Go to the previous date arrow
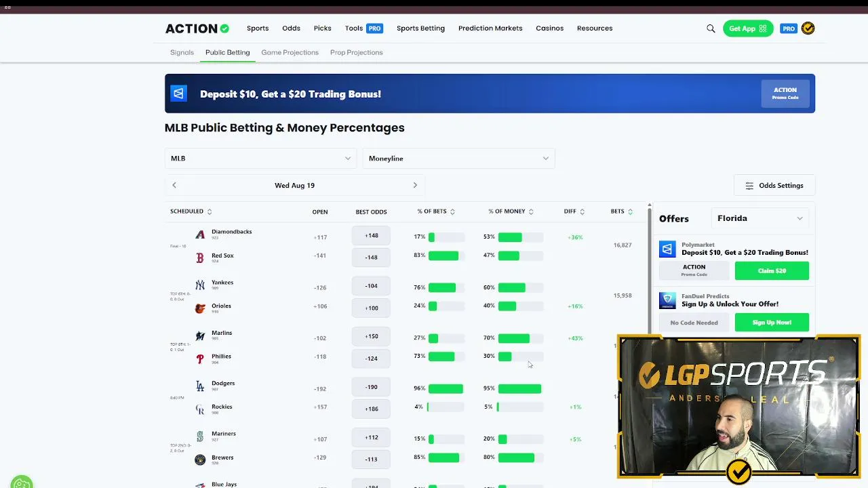Image resolution: width=868 pixels, height=488 pixels. pyautogui.click(x=174, y=185)
